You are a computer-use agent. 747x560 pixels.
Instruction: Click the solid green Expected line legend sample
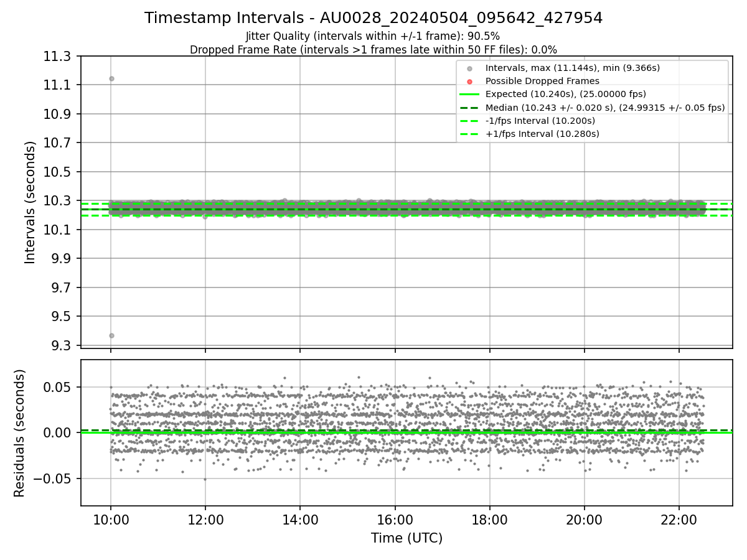tap(469, 95)
